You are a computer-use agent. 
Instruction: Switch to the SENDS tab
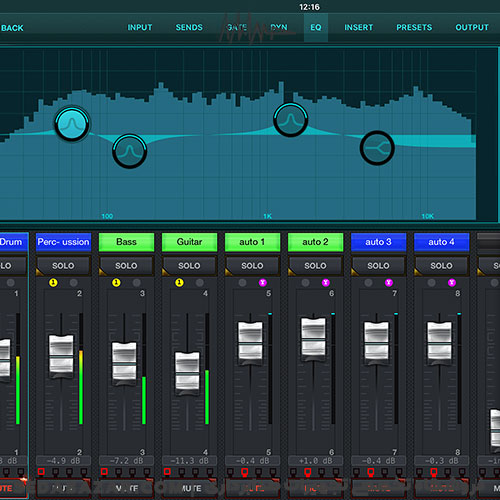[x=189, y=27]
